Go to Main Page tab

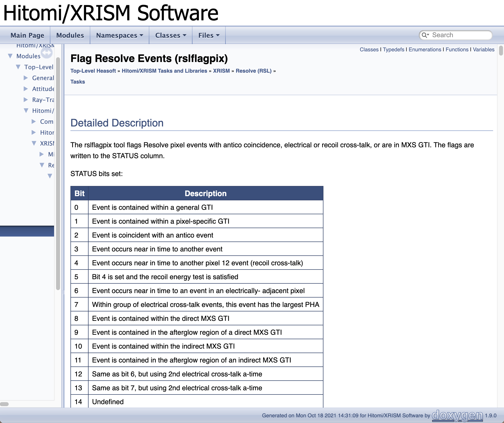point(27,35)
